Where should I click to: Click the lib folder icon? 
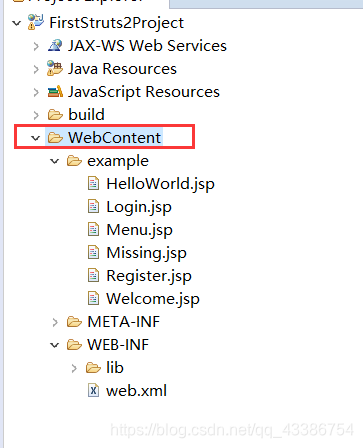[x=93, y=368]
